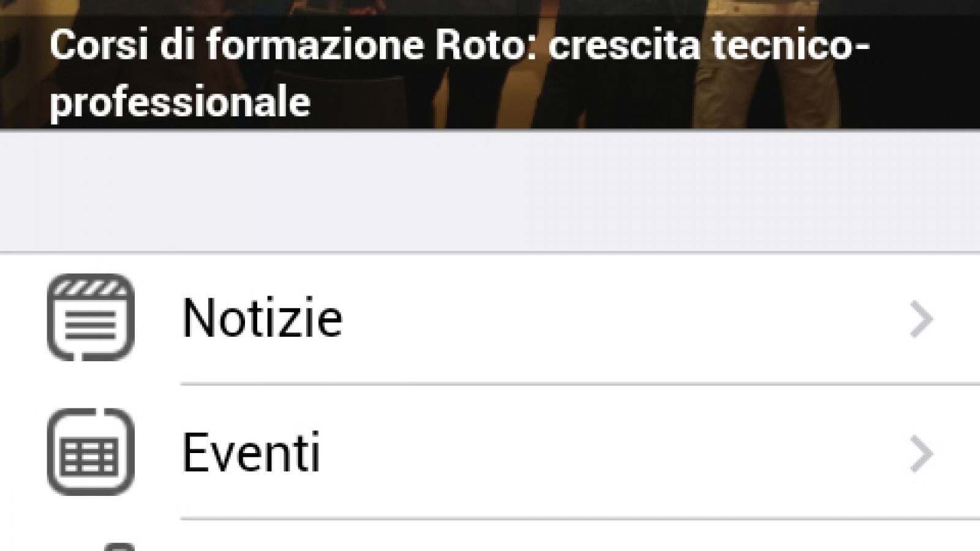Open the Notizie menu item
Viewport: 980px width, 551px height.
click(490, 318)
